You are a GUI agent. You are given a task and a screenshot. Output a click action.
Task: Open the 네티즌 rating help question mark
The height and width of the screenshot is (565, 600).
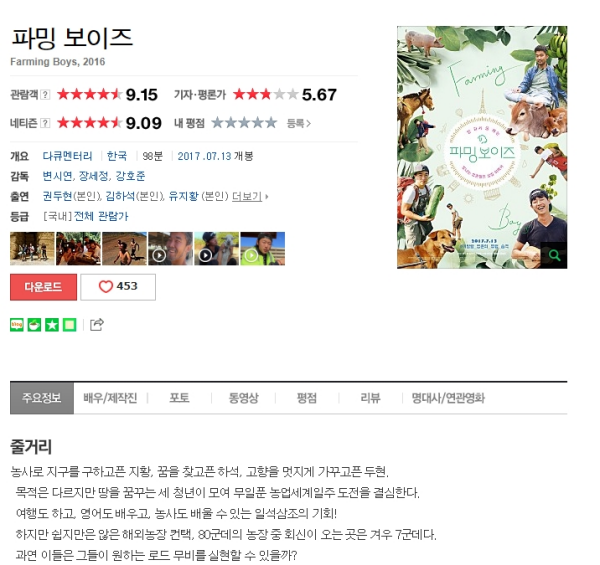tap(45, 123)
